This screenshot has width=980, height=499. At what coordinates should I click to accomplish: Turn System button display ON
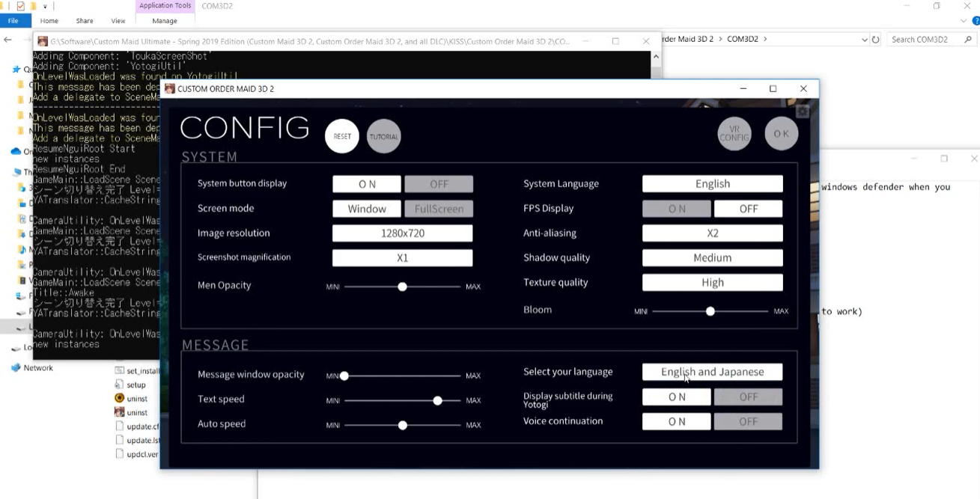(367, 184)
